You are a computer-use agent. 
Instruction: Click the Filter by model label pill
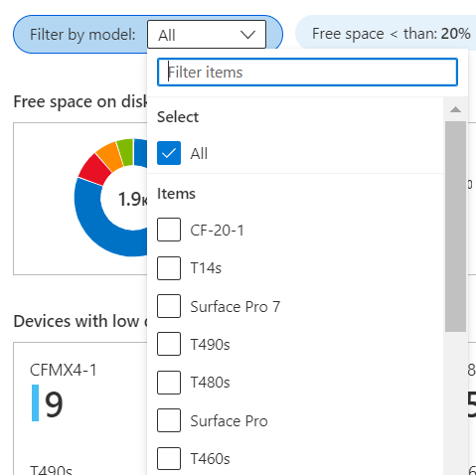coord(82,35)
